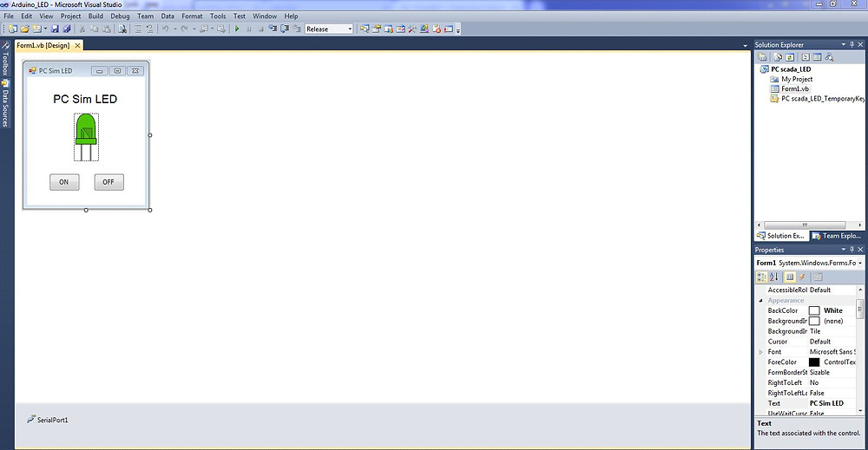The image size is (868, 450).
Task: Select SerialPort1 component in tray
Action: [x=48, y=420]
